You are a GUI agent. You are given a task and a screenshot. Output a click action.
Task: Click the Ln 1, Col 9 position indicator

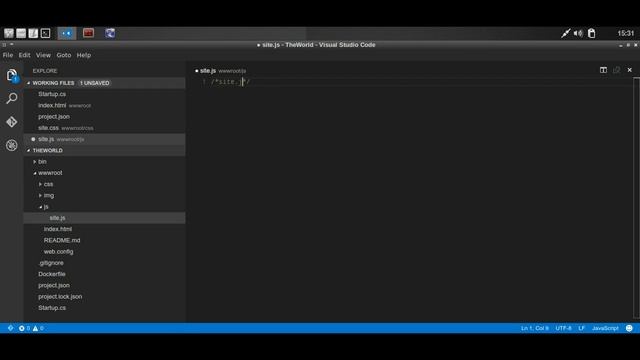coord(535,328)
